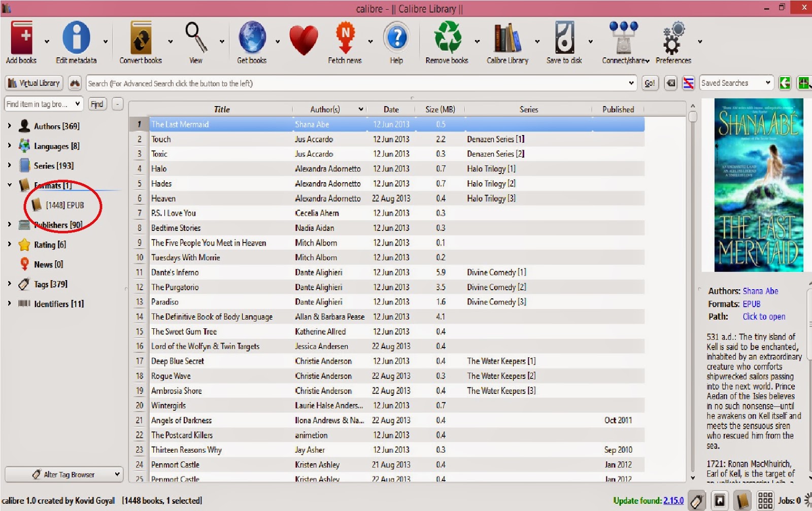Click the book list vertical scrollbar handle

pyautogui.click(x=693, y=117)
